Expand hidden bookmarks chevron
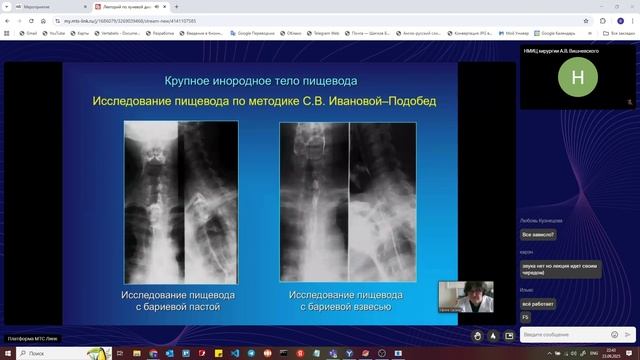The height and width of the screenshot is (360, 640). (x=589, y=33)
